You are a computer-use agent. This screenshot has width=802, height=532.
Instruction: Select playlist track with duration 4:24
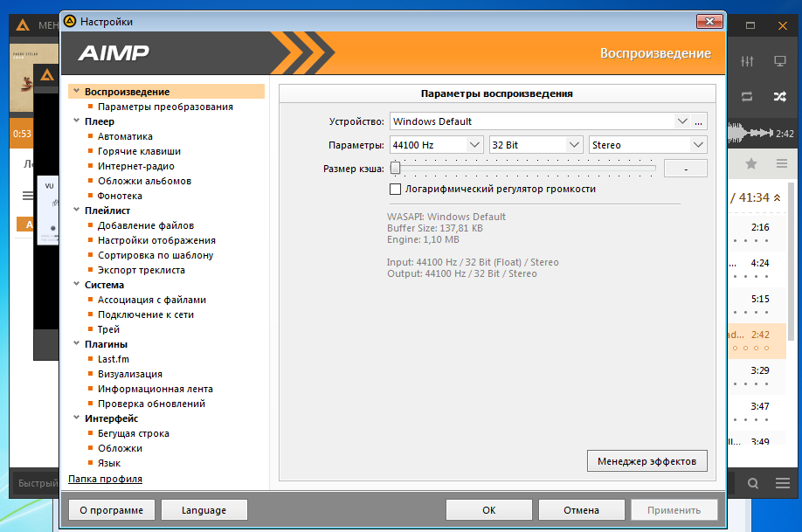pos(757,269)
